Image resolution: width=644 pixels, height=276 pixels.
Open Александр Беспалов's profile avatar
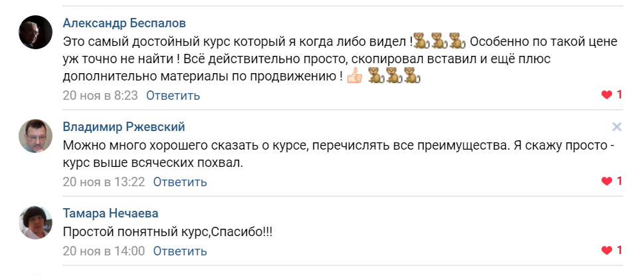click(x=36, y=33)
